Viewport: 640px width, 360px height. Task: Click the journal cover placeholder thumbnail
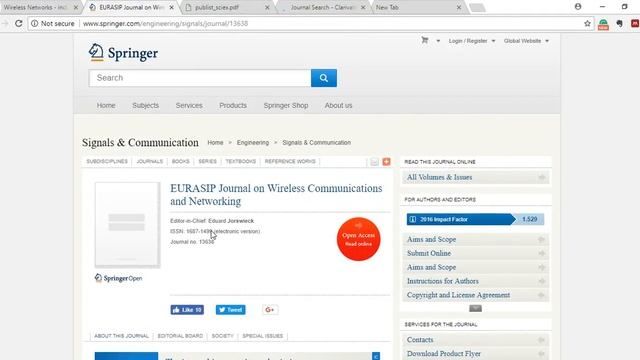(127, 225)
